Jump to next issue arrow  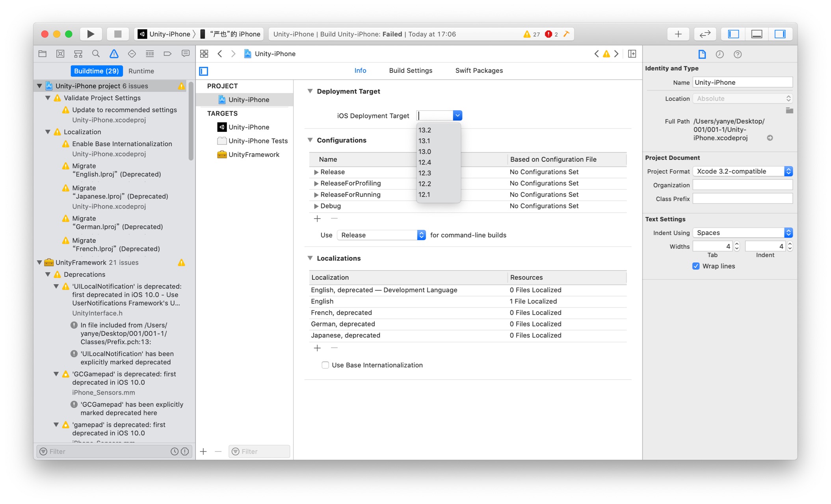pos(616,54)
